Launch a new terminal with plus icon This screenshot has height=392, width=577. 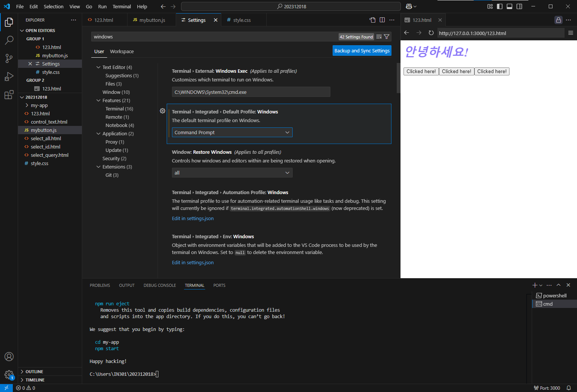(535, 285)
